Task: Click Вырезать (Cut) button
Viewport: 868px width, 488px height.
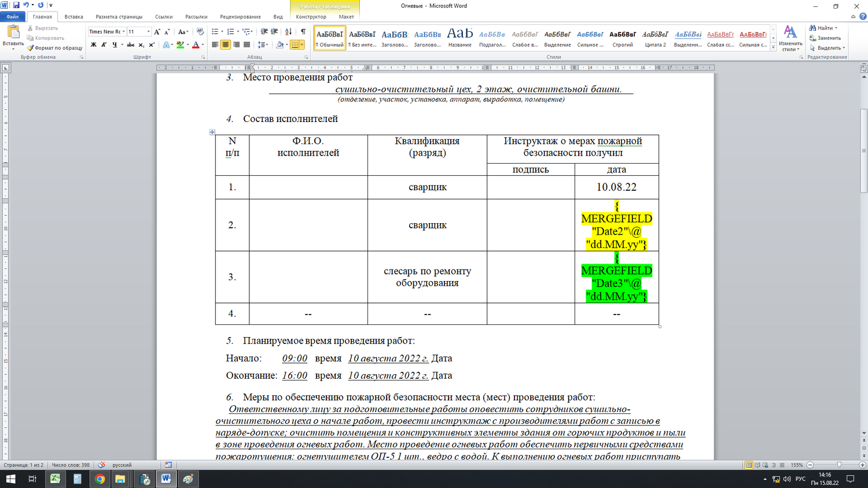Action: tap(42, 28)
